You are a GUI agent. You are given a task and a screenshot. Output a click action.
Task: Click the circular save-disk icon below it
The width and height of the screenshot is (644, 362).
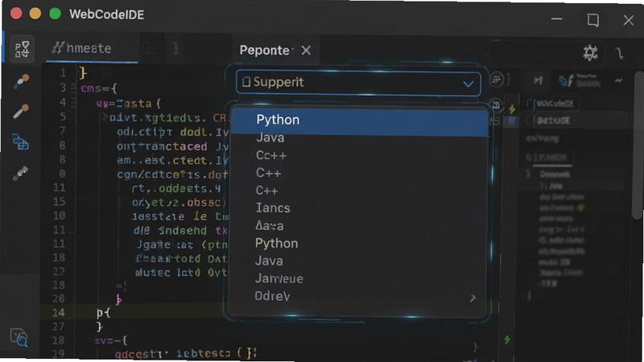(x=496, y=105)
